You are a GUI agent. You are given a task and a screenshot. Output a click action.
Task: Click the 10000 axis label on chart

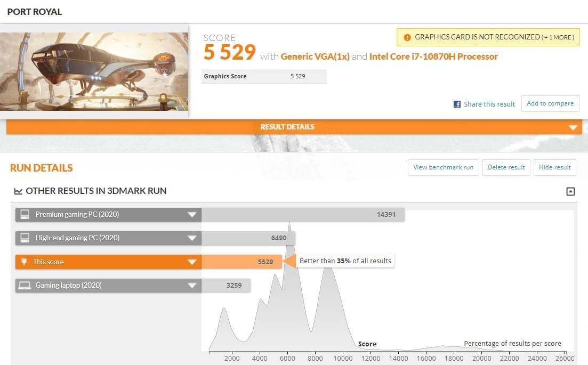point(343,358)
